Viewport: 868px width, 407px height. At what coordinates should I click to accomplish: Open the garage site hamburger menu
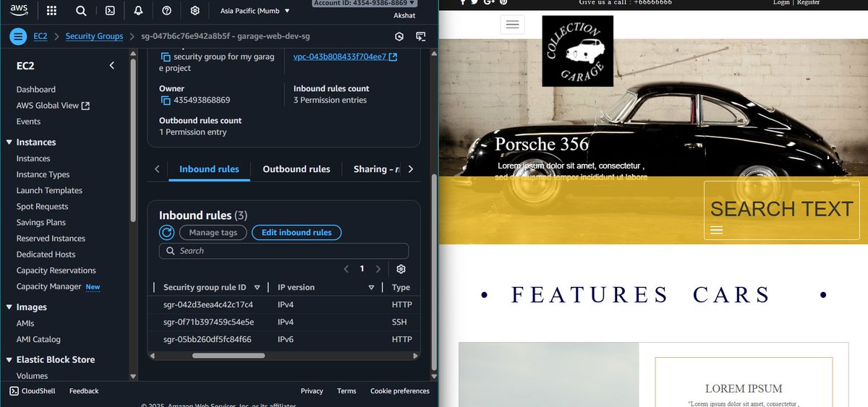pyautogui.click(x=513, y=25)
